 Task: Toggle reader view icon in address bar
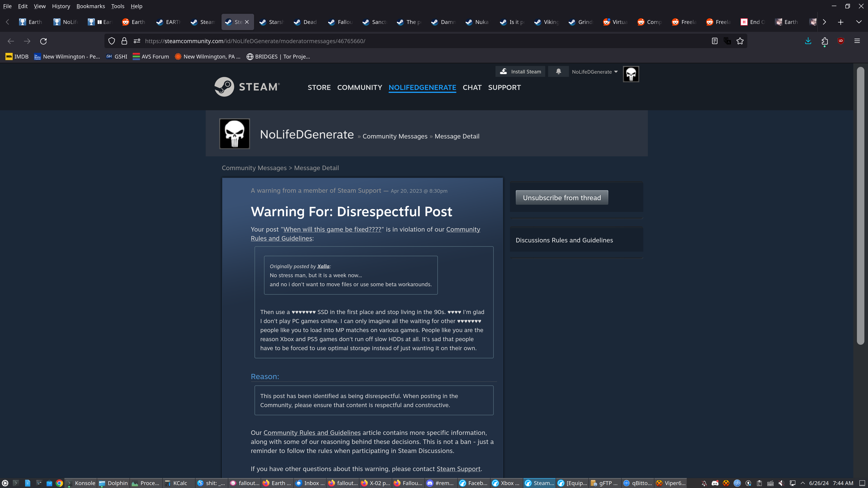tap(714, 41)
